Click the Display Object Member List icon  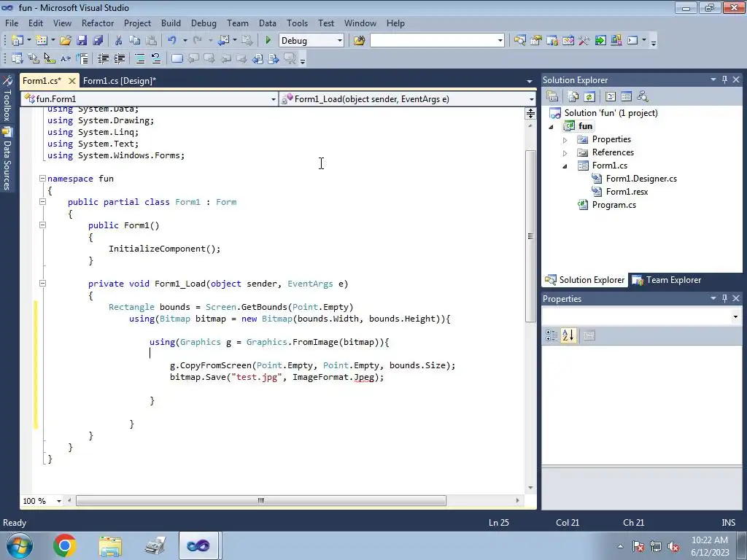coord(18,58)
